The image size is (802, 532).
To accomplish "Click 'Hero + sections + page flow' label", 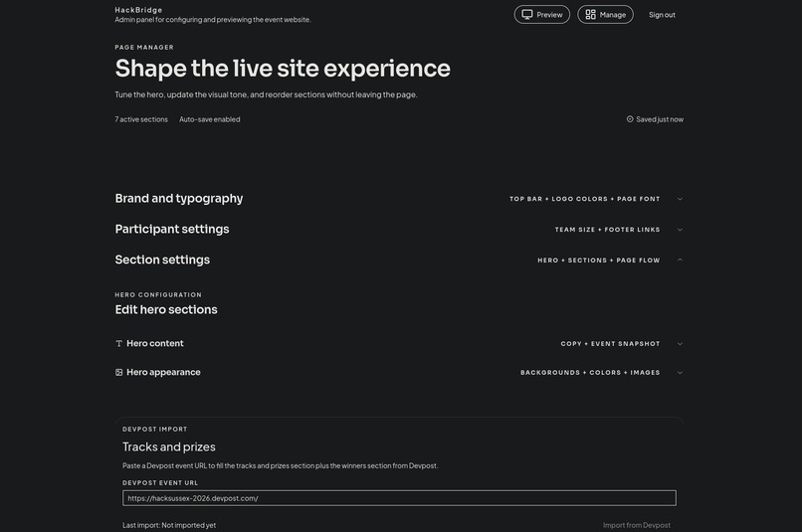I will pos(599,261).
